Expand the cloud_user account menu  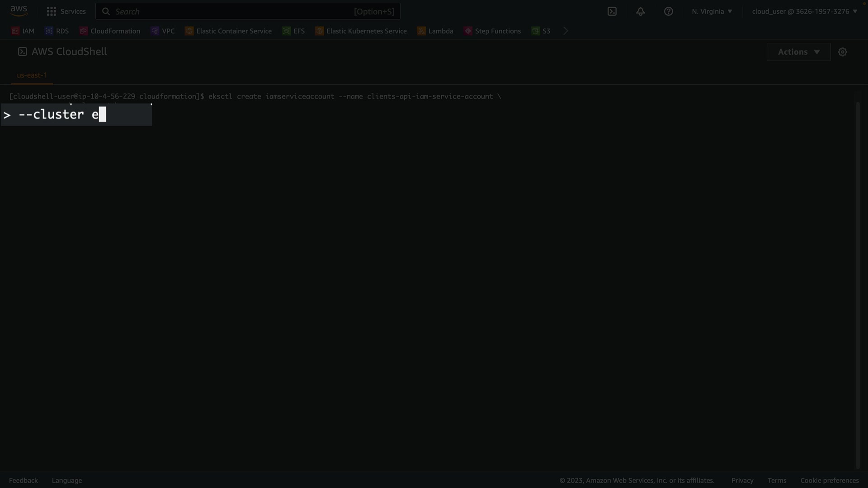click(x=804, y=11)
